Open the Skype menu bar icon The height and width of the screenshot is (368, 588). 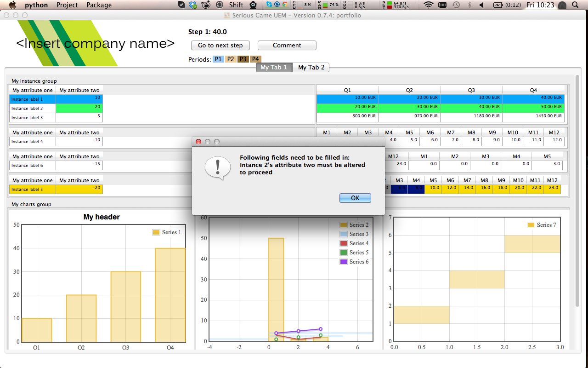tap(269, 5)
